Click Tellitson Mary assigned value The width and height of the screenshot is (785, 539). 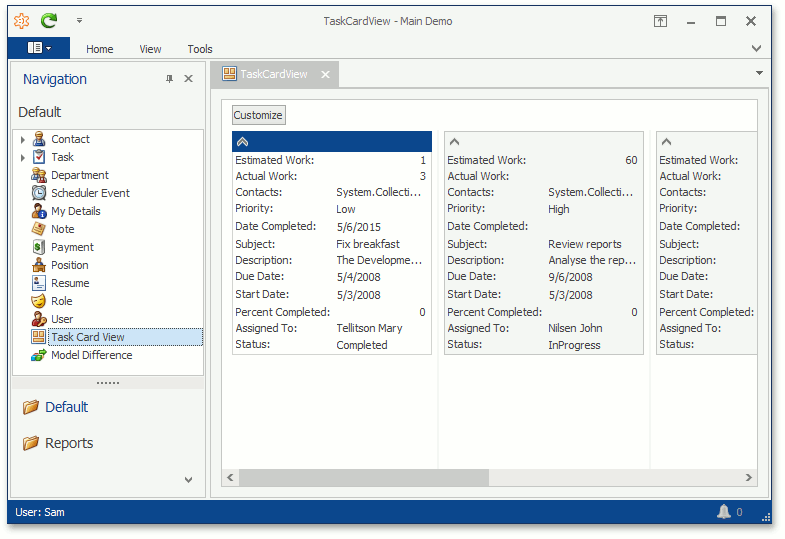pos(369,328)
